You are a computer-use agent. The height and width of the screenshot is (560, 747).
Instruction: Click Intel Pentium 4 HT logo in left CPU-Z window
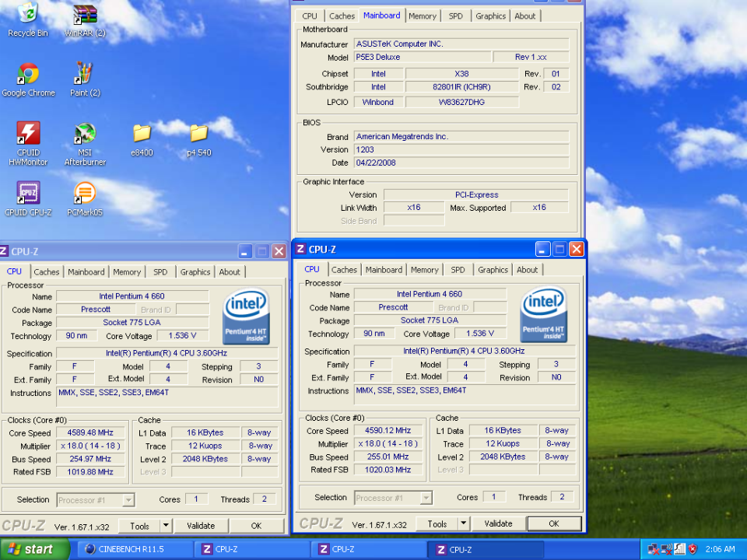click(x=247, y=317)
